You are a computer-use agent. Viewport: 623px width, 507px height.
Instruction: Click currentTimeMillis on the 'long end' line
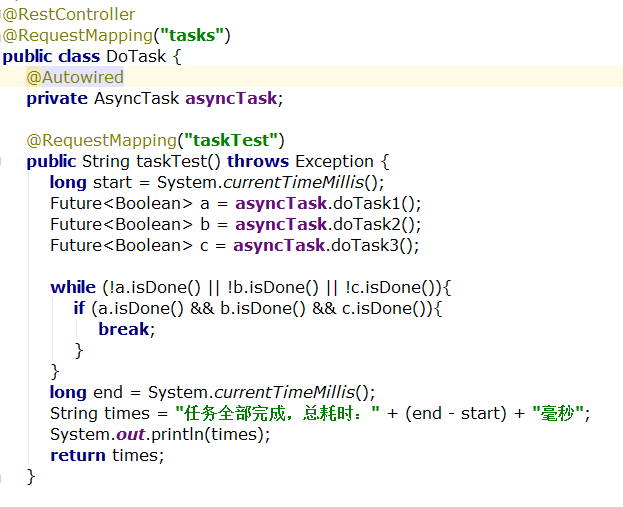[284, 393]
